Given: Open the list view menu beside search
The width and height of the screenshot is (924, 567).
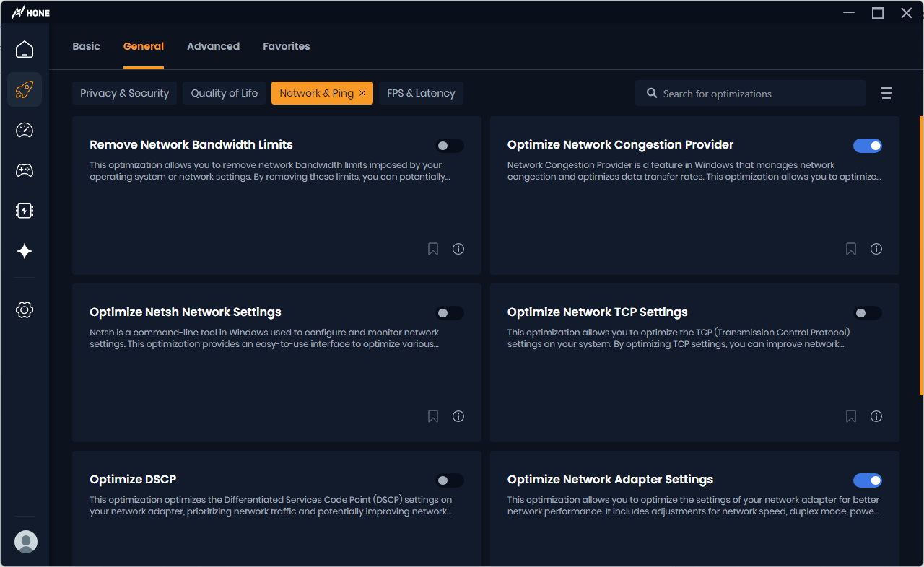Looking at the screenshot, I should click(886, 93).
